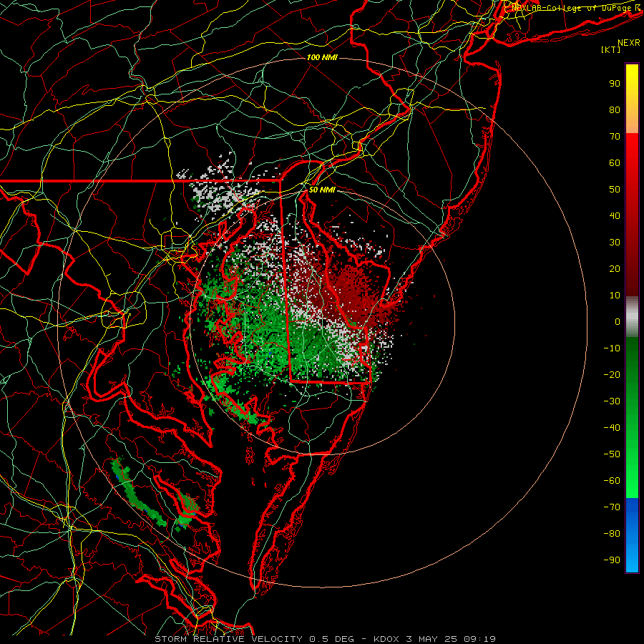Screen dimensions: 644x644
Task: Click the "09:19" timestamp in footer
Action: (479, 639)
